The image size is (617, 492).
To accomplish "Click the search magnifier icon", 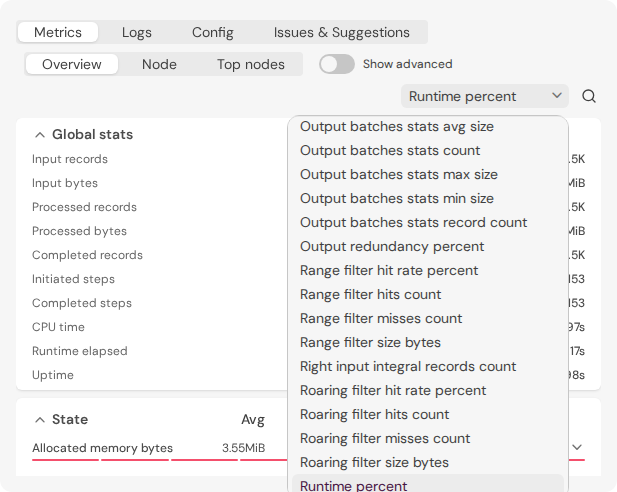I will (x=589, y=96).
